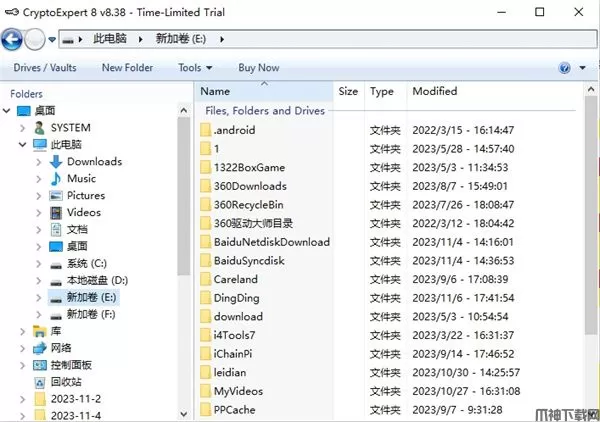Select the 网络 network icon

[39, 348]
